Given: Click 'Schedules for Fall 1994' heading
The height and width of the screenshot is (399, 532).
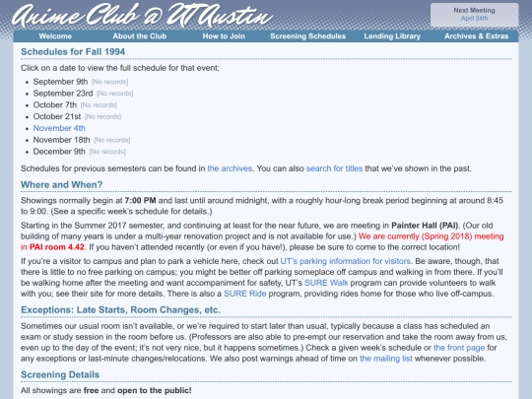Looking at the screenshot, I should 73,51.
